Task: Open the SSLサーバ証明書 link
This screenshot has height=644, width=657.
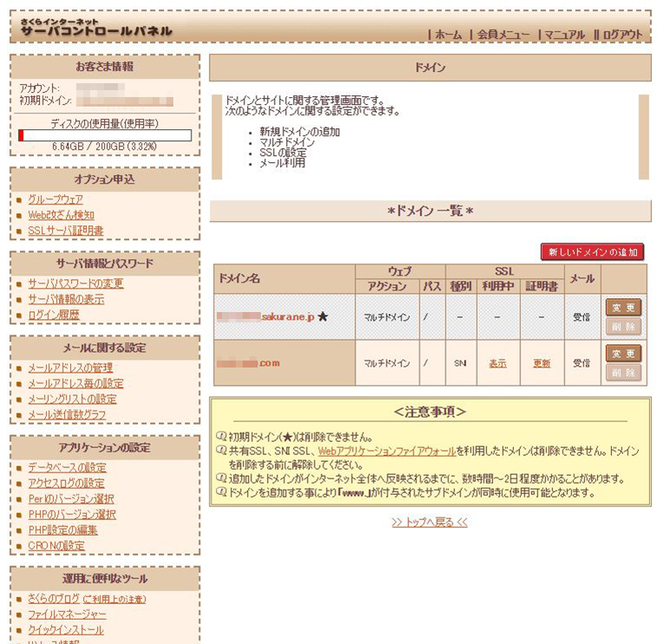Action: pyautogui.click(x=65, y=231)
